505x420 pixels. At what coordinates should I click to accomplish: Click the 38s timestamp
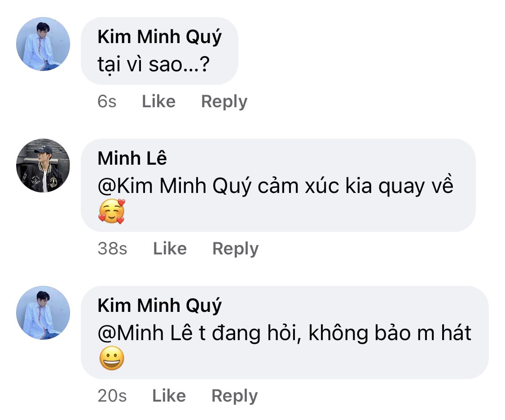pyautogui.click(x=112, y=249)
